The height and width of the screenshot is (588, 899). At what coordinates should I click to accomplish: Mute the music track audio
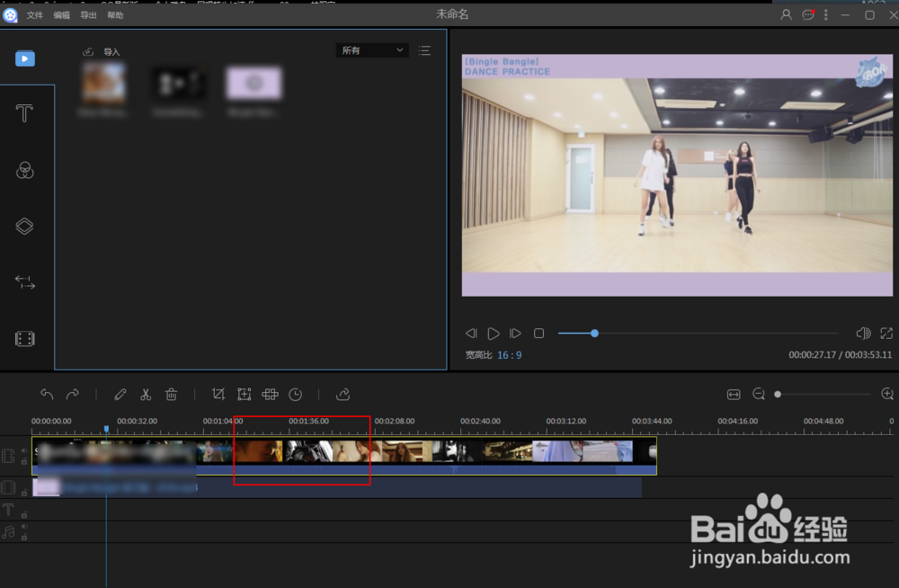(24, 527)
